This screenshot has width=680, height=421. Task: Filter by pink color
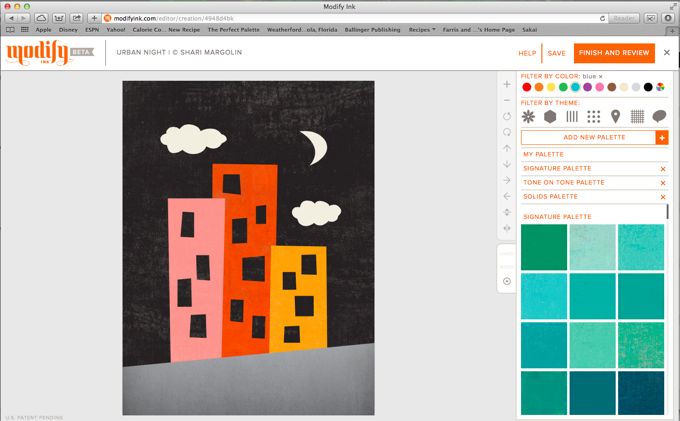pyautogui.click(x=599, y=87)
